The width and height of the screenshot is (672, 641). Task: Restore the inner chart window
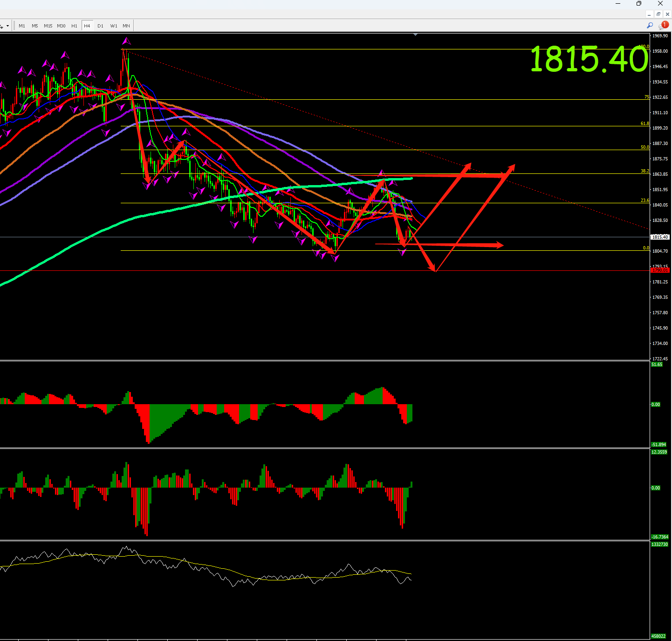point(658,14)
